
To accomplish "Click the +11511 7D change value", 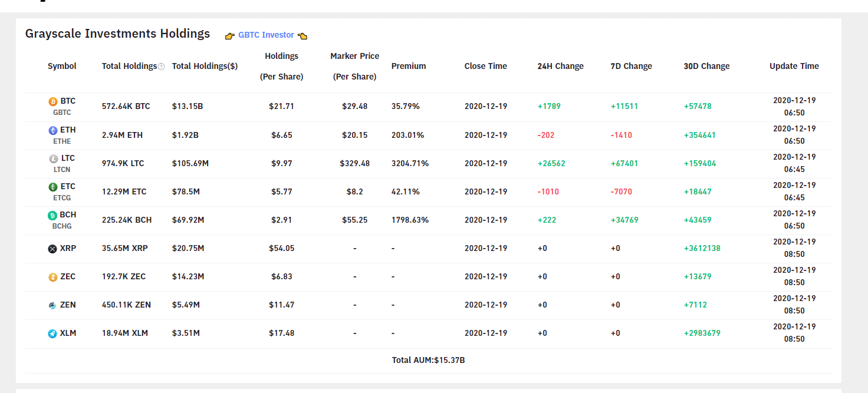I will click(624, 107).
